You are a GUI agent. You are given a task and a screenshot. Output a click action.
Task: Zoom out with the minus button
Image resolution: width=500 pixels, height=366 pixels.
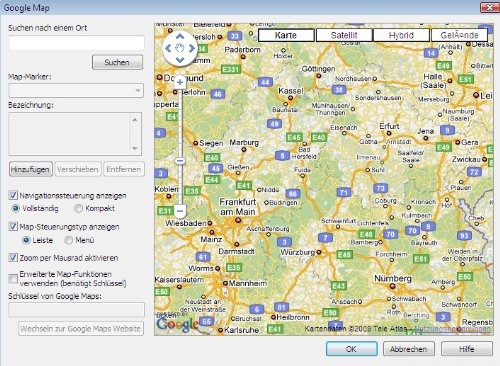point(180,211)
